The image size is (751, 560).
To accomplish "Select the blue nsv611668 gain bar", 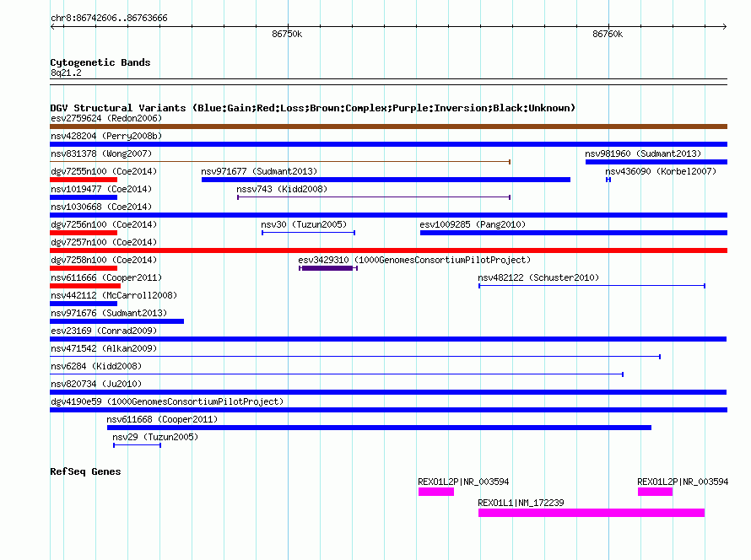I will 380,428.
